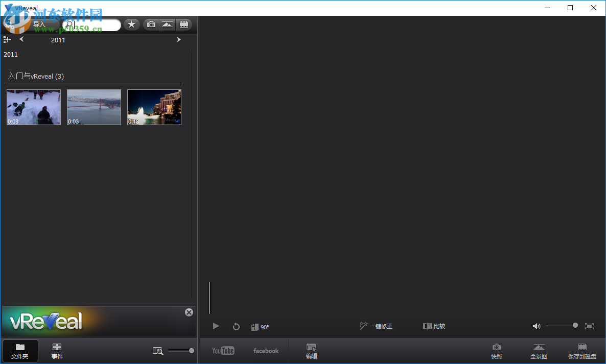Viewport: 606px width, 364px height.
Task: Share to YouTube
Action: click(x=223, y=351)
